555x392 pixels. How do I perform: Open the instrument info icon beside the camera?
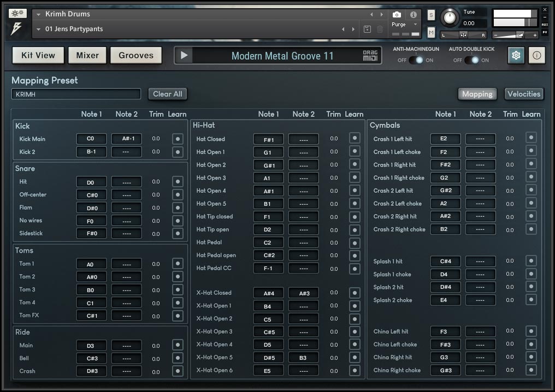point(413,15)
